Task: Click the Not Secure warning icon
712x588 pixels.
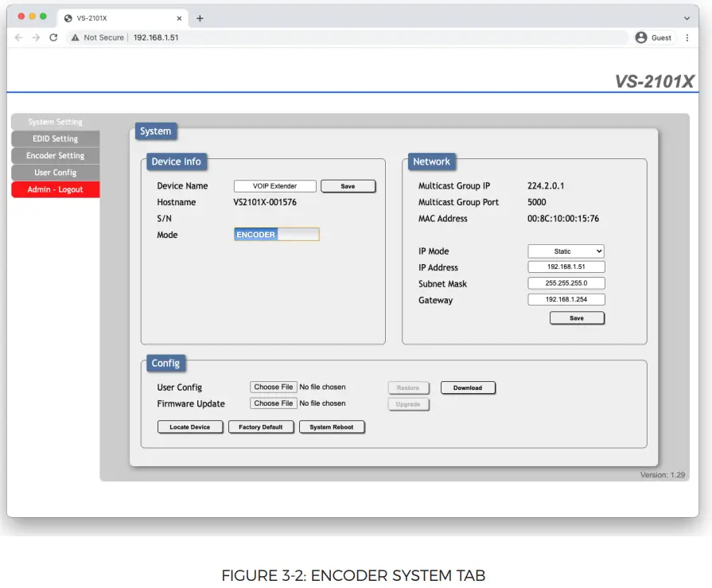Action: tap(75, 37)
